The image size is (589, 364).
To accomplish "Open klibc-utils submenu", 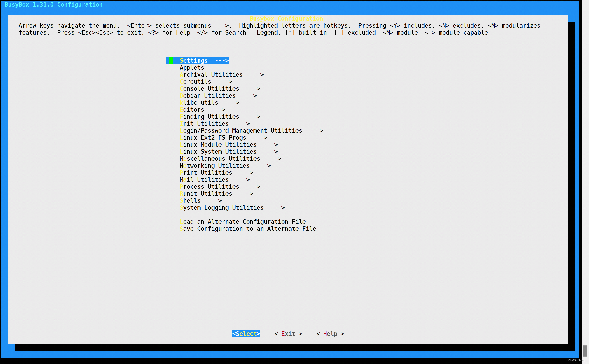I will coord(209,103).
